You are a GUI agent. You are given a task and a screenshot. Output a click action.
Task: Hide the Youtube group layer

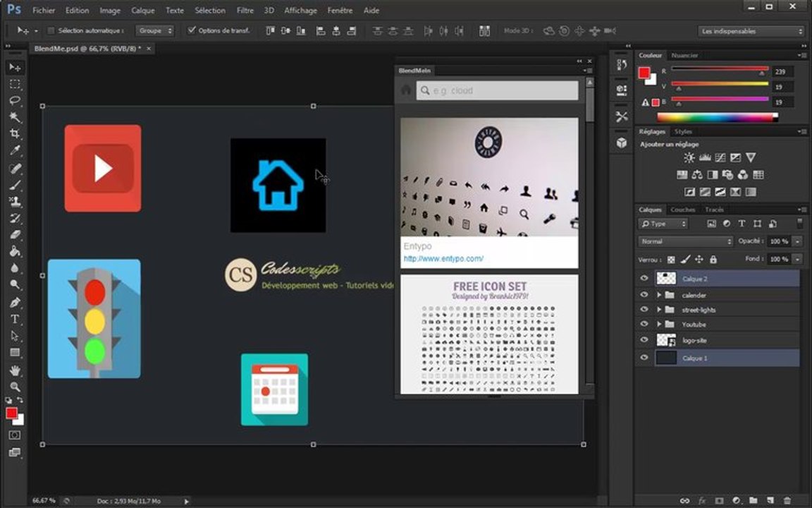(x=644, y=324)
